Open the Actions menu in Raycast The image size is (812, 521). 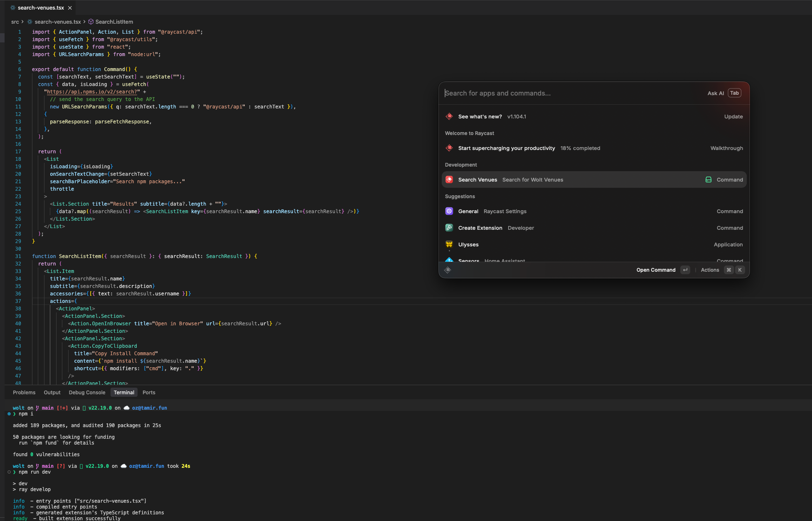pos(710,270)
